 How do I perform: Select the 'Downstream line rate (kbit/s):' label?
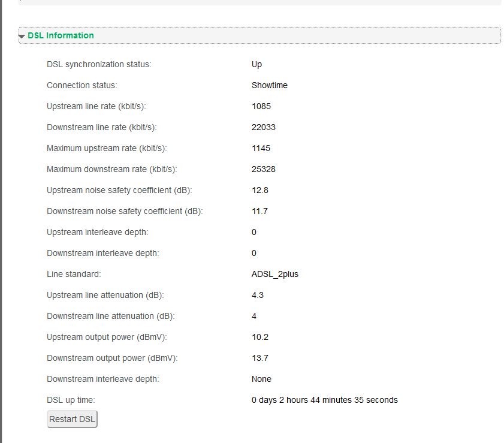click(101, 127)
